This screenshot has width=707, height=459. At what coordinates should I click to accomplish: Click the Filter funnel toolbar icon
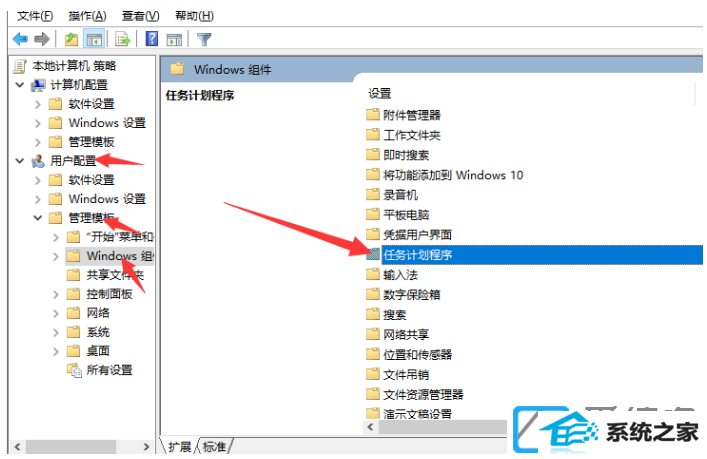(x=204, y=39)
